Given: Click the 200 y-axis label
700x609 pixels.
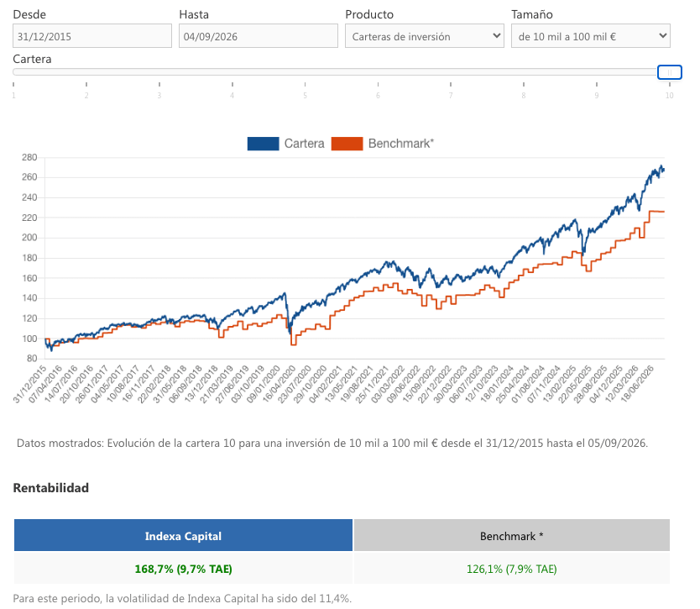Looking at the screenshot, I should pos(29,238).
